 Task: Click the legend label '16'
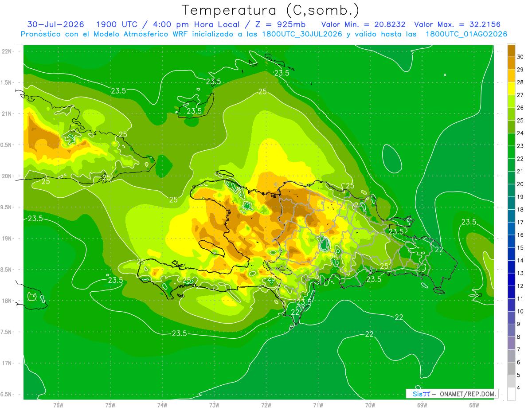click(520, 235)
